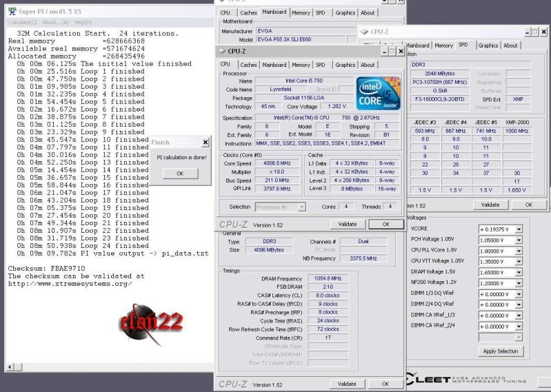Open Memory tab in the CPU-Z SPD window

(x=443, y=45)
